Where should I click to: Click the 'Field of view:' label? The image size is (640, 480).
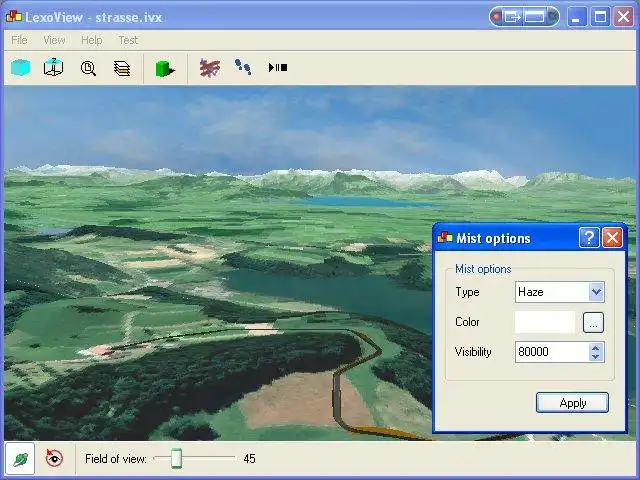[116, 459]
